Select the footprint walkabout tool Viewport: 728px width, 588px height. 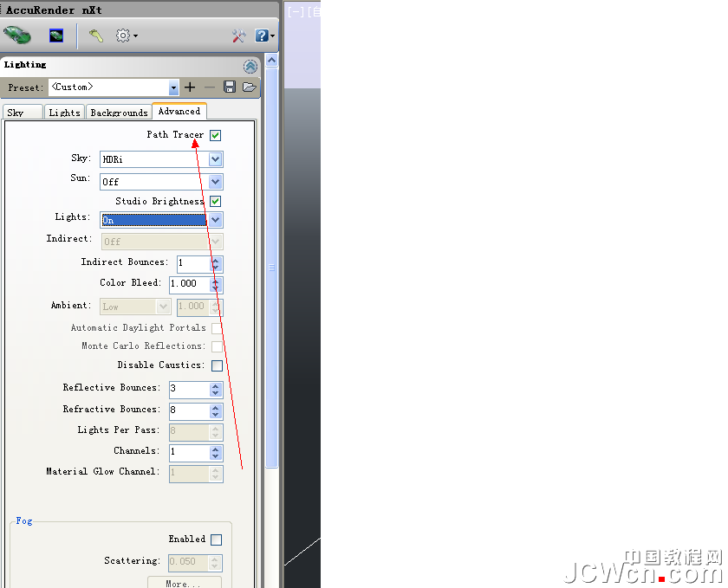96,36
